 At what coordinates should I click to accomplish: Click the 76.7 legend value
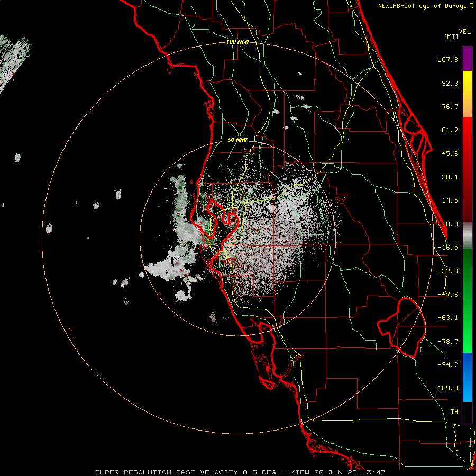coord(450,106)
